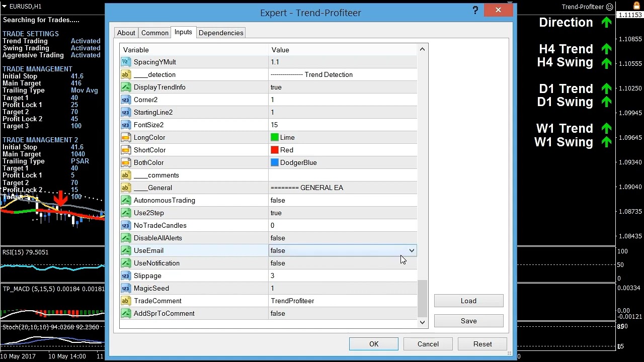Click the FontSize2 value '15'
This screenshot has width=644, height=362.
pos(274,125)
